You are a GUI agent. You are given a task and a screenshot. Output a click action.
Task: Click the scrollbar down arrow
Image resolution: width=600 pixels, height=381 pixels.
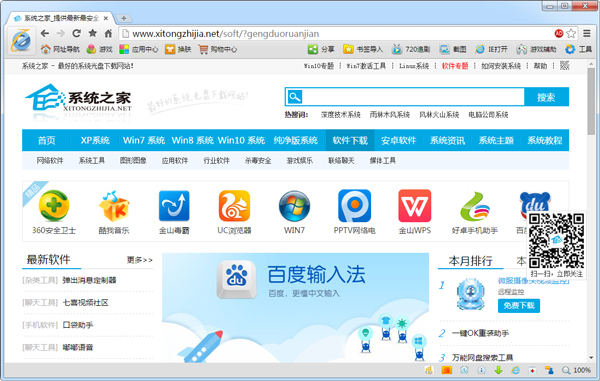coord(591,358)
